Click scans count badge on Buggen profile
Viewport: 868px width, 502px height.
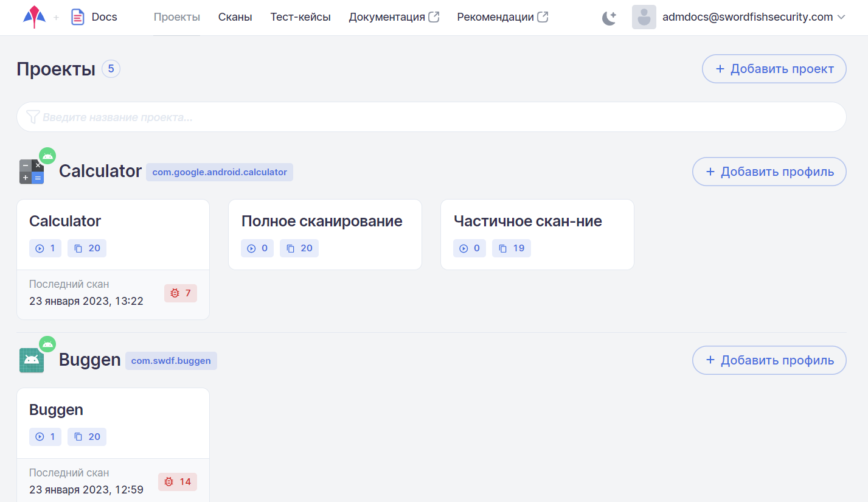45,437
